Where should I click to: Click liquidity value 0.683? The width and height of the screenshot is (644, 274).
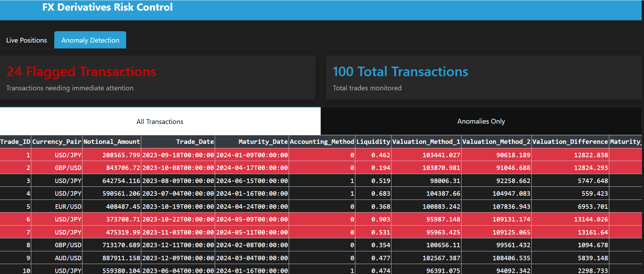(x=373, y=193)
